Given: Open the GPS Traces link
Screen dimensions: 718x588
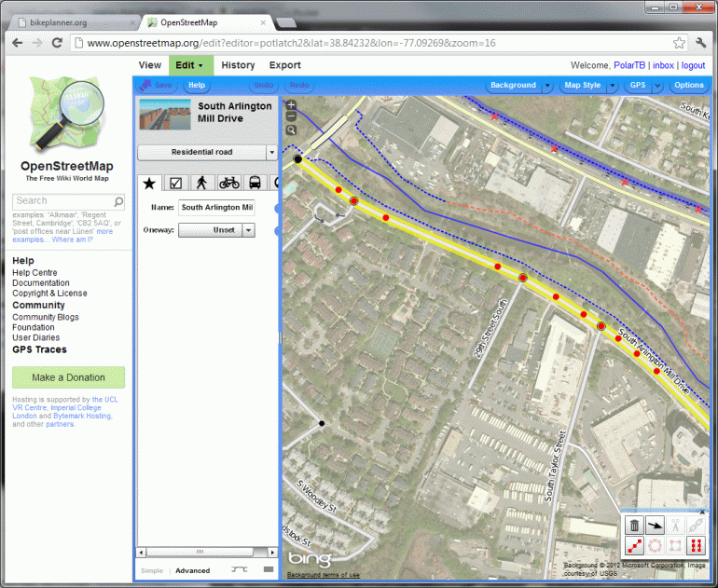Looking at the screenshot, I should coord(39,349).
